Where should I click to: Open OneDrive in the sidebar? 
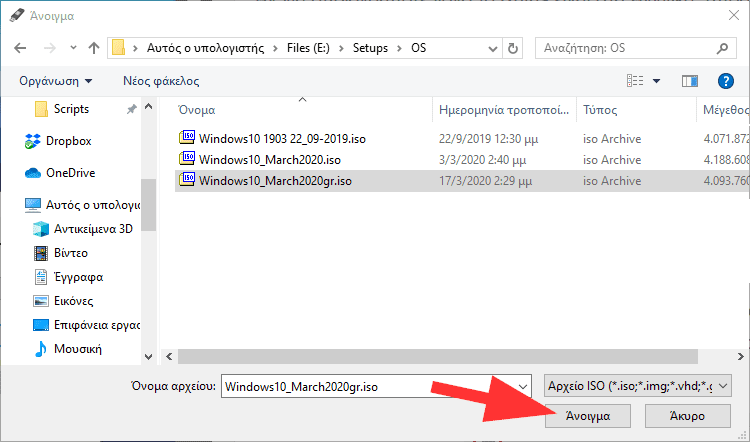click(59, 173)
